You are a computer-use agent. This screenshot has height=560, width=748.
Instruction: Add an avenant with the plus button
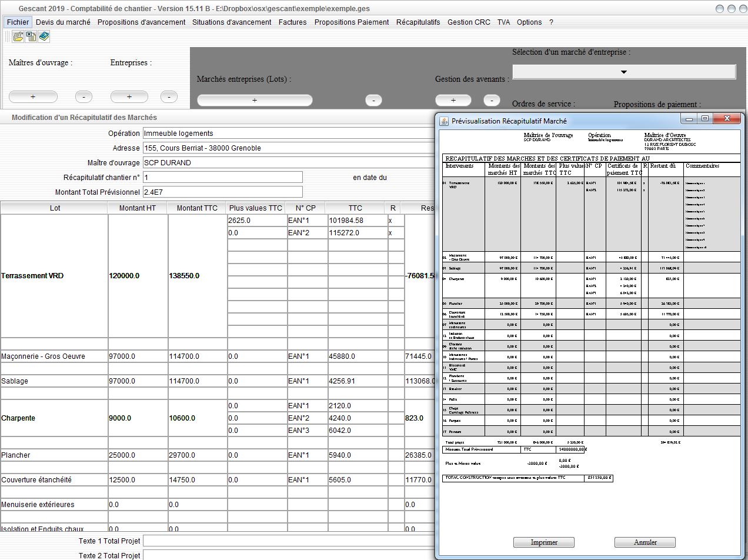[x=453, y=101]
